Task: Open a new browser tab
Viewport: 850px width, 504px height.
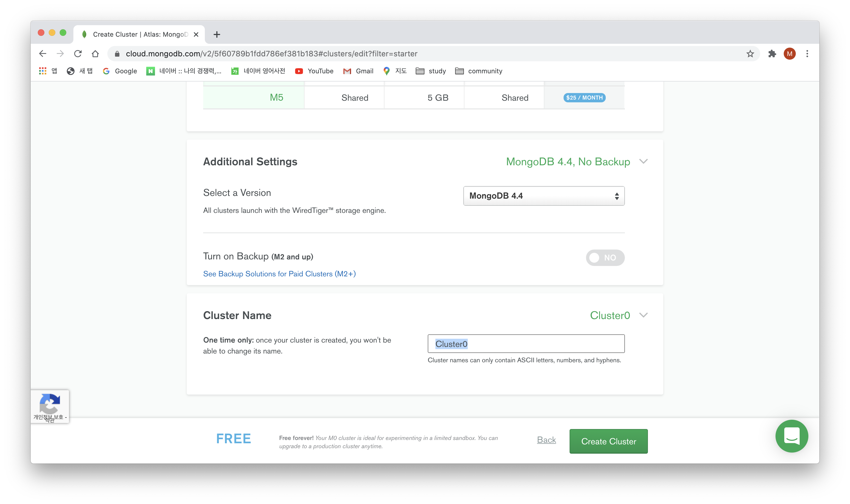Action: point(217,34)
